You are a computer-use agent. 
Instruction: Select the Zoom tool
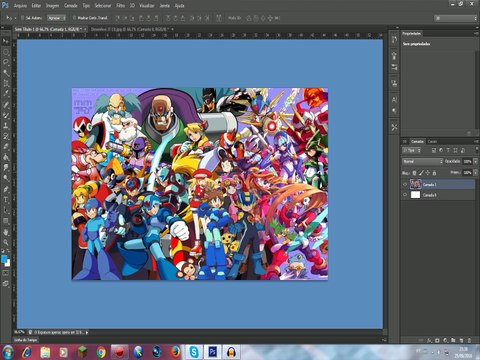tap(6, 242)
